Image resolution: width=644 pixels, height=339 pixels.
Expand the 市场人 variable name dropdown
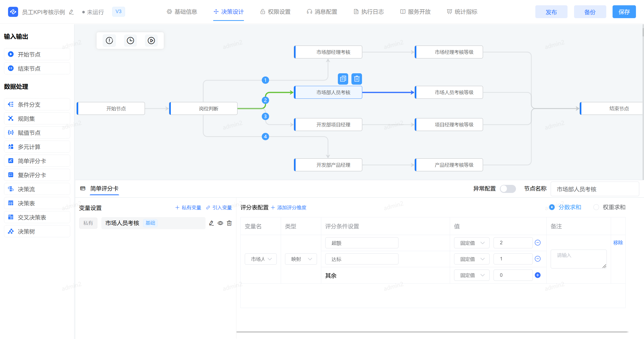[261, 259]
